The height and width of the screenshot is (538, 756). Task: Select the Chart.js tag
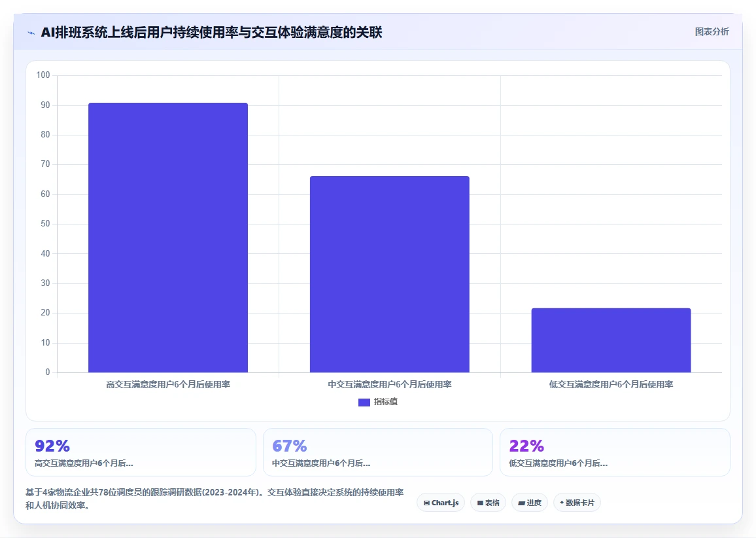pos(441,503)
